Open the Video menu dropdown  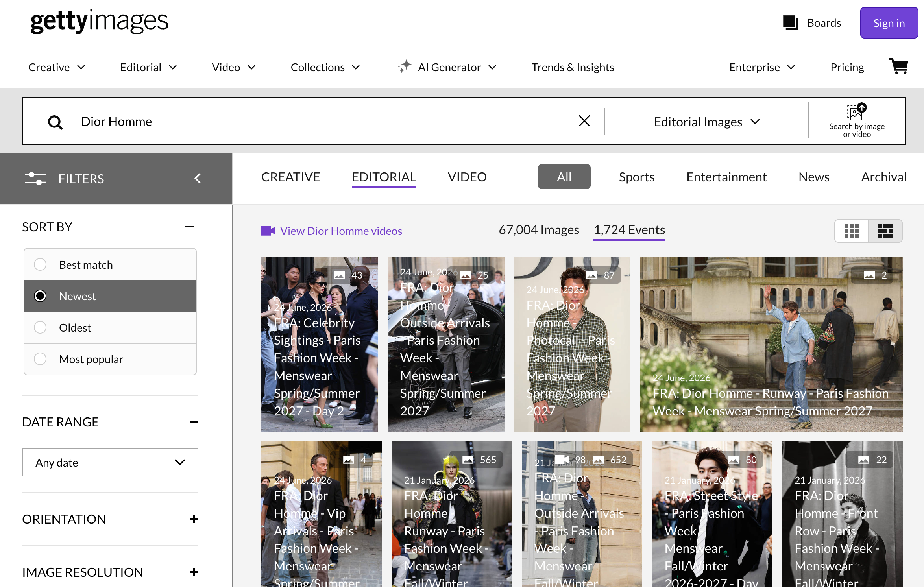pyautogui.click(x=234, y=67)
